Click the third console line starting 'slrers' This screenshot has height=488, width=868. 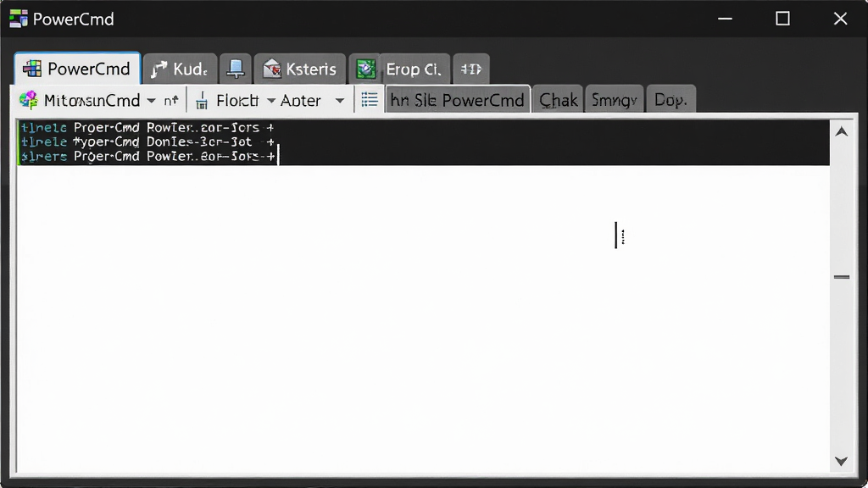tap(147, 157)
